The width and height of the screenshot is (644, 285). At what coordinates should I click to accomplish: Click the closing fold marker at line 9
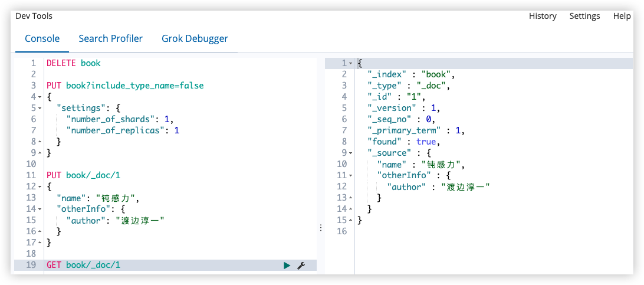point(40,153)
